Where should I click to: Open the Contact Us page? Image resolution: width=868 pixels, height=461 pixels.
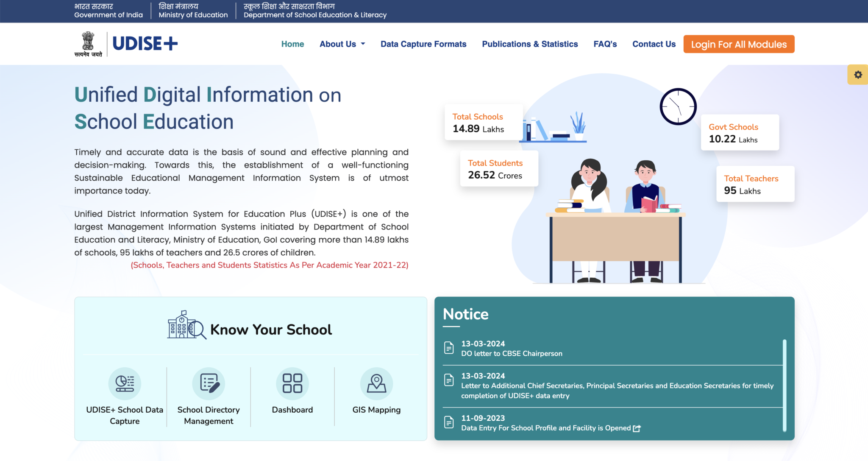[x=654, y=44]
